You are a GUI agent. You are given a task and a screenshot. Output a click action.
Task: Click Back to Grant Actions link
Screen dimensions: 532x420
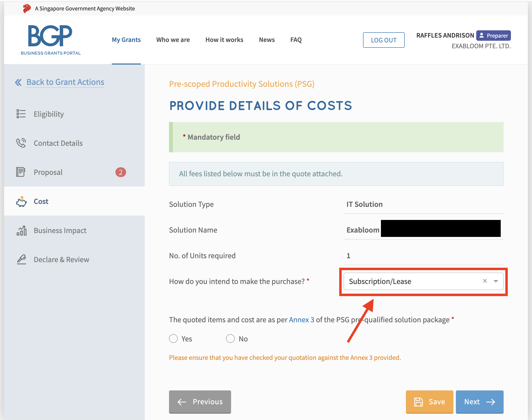tap(65, 82)
